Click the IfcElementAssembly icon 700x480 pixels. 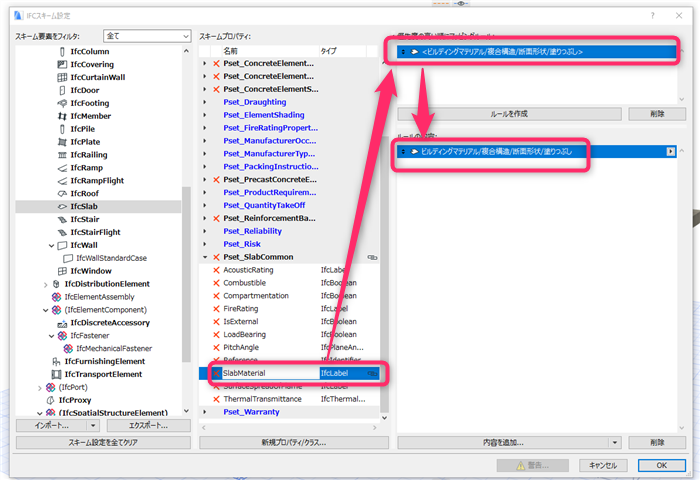coord(56,297)
